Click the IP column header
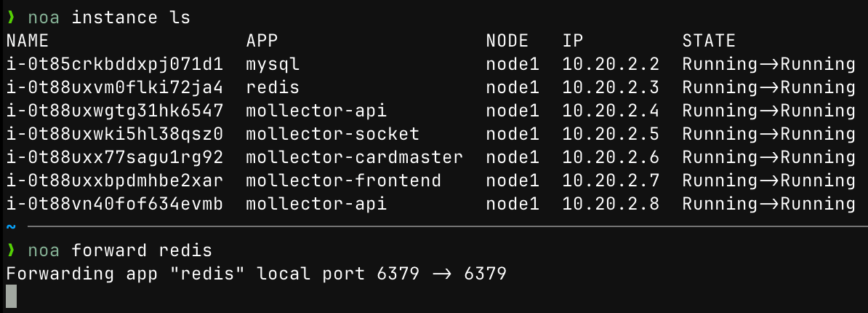Image resolution: width=868 pixels, height=313 pixels. 573,41
